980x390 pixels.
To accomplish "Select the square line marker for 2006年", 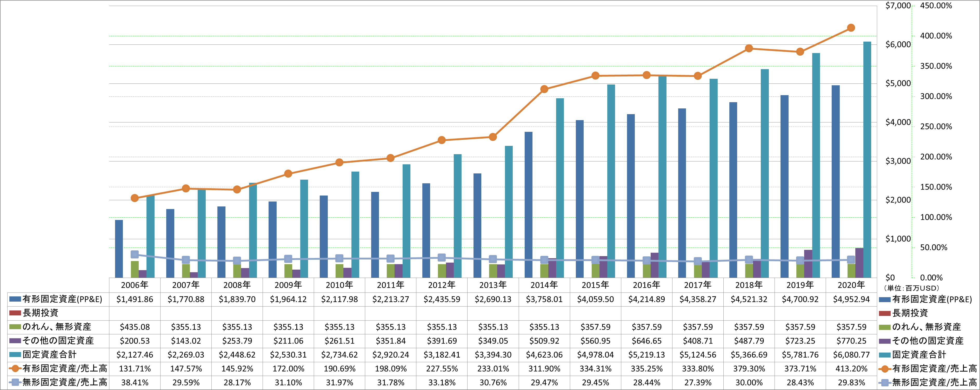I will coord(135,255).
